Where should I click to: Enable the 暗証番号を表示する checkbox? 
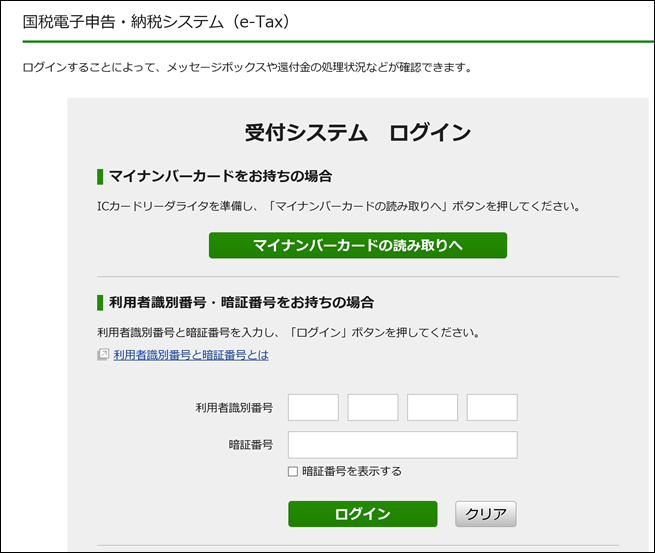[x=293, y=472]
